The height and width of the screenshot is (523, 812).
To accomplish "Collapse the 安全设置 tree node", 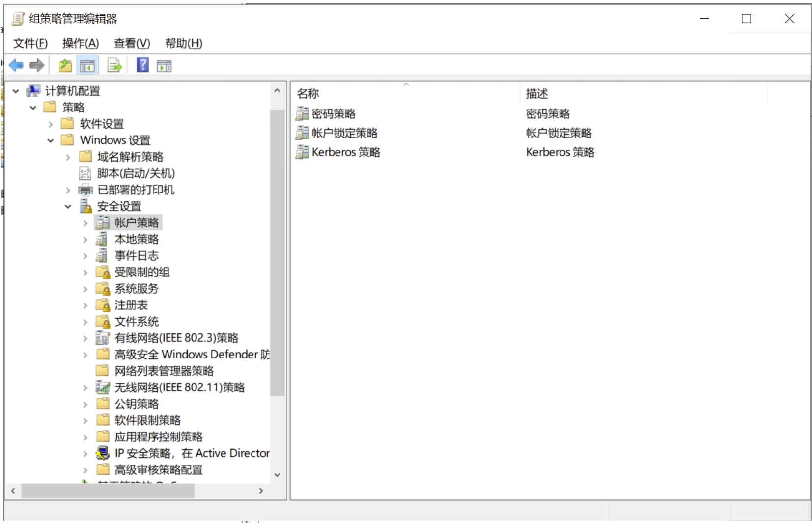I will pos(68,207).
